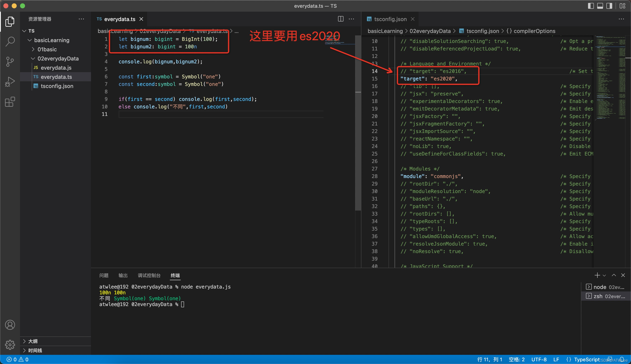Open the Accounts menu icon
The height and width of the screenshot is (364, 631).
(x=10, y=325)
